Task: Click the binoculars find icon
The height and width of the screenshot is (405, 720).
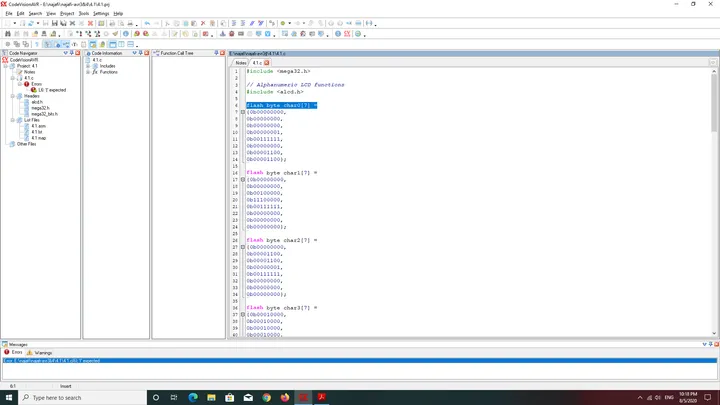Action: tap(7, 34)
